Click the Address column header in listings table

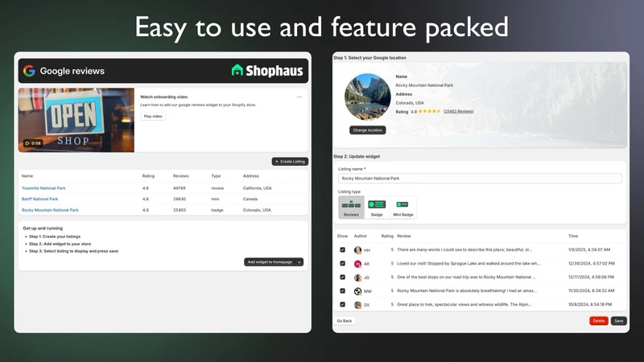[x=251, y=176]
